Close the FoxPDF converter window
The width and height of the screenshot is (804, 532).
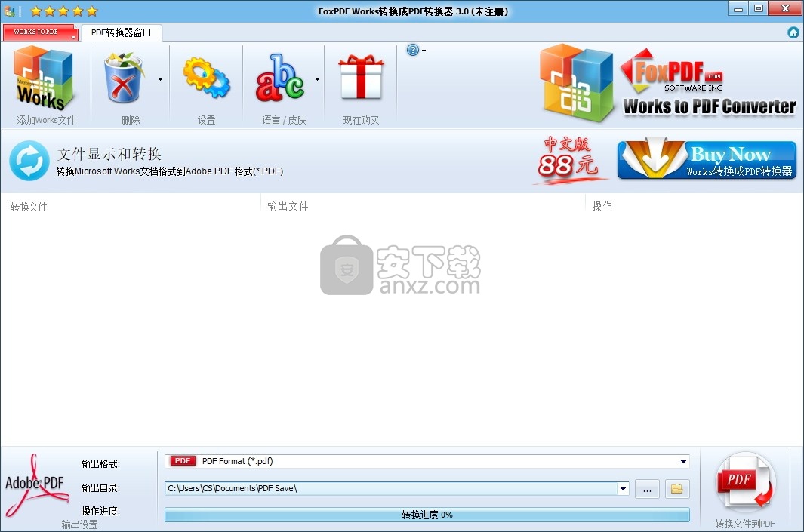click(x=786, y=9)
